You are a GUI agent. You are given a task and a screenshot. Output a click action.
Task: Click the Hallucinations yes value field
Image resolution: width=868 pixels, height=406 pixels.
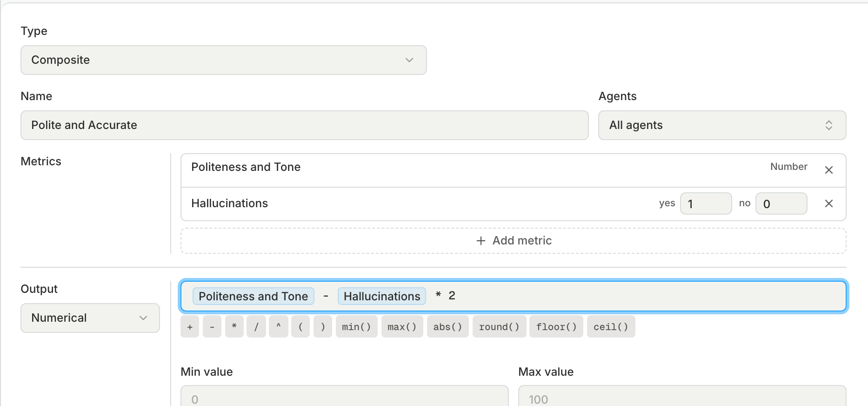pyautogui.click(x=706, y=203)
